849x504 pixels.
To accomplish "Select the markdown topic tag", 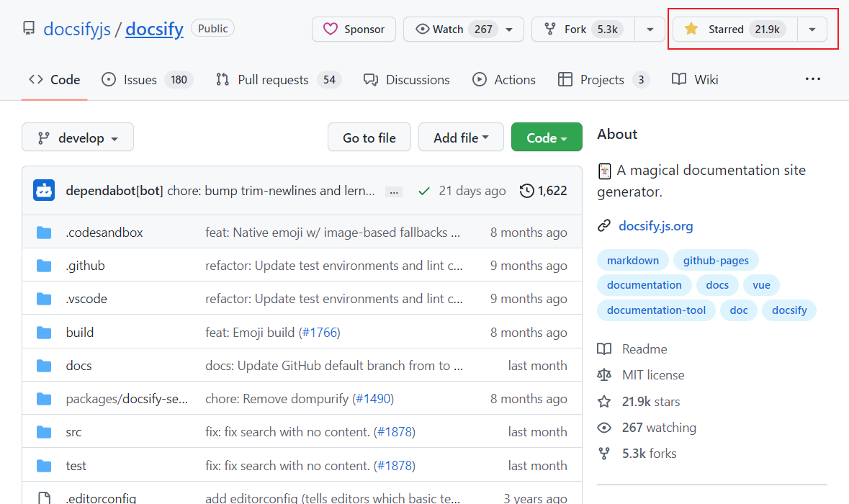I will [x=633, y=261].
